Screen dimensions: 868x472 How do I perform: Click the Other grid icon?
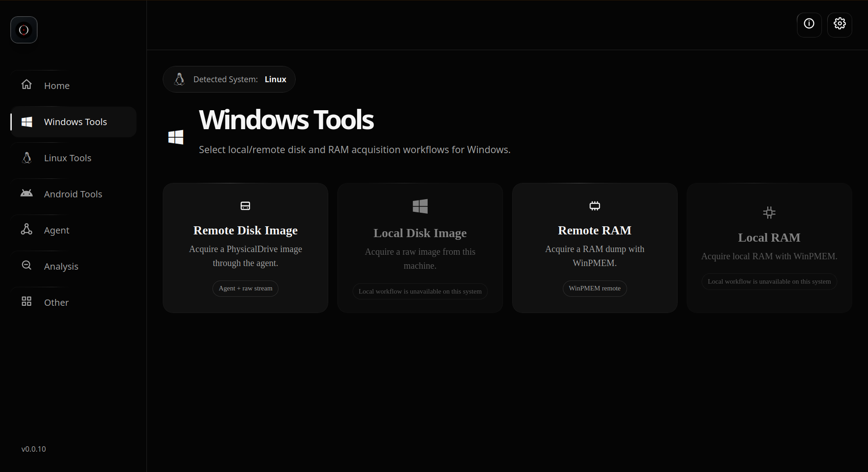27,301
